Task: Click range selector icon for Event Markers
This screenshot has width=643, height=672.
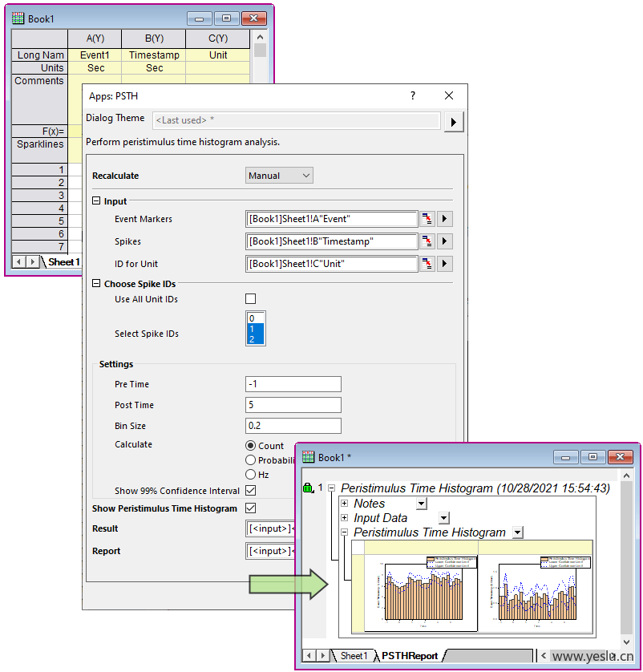Action: click(427, 219)
